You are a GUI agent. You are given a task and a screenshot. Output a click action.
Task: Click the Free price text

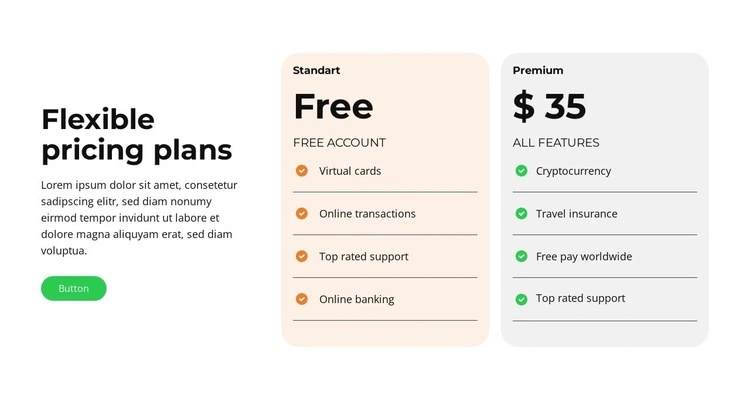click(x=333, y=106)
